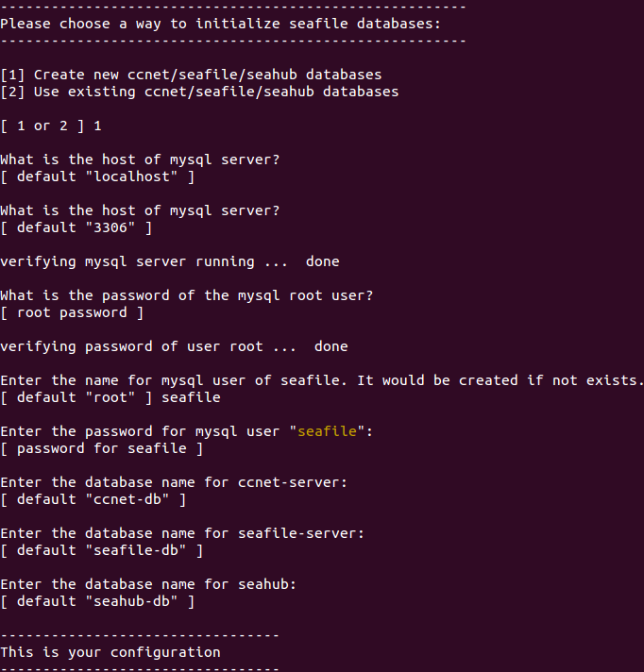
Task: Click the "verifying mysql server running" status line
Action: click(x=170, y=261)
